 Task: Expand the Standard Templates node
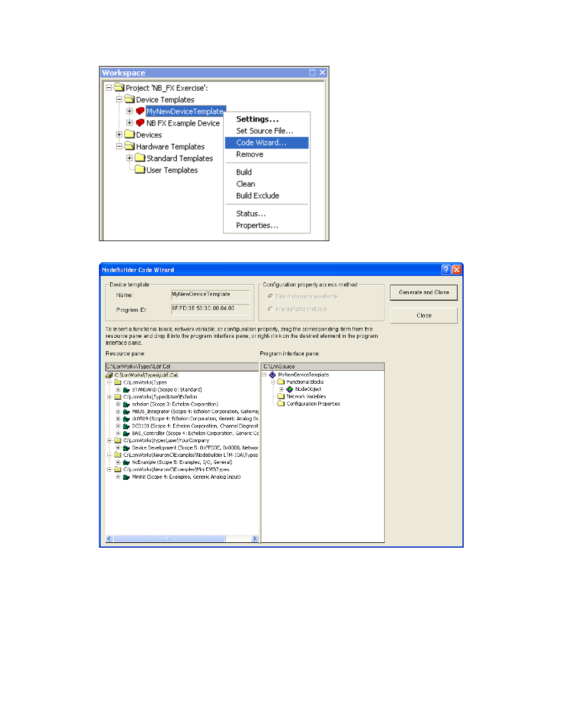[130, 158]
